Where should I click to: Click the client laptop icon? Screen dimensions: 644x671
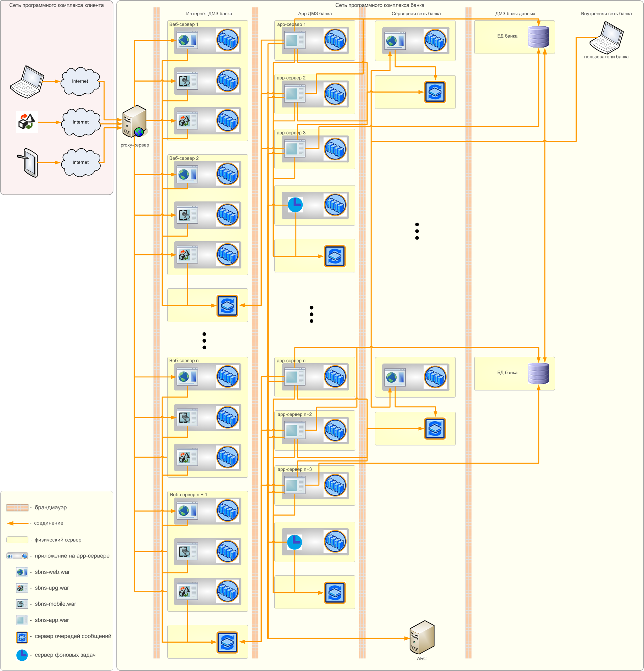27,82
